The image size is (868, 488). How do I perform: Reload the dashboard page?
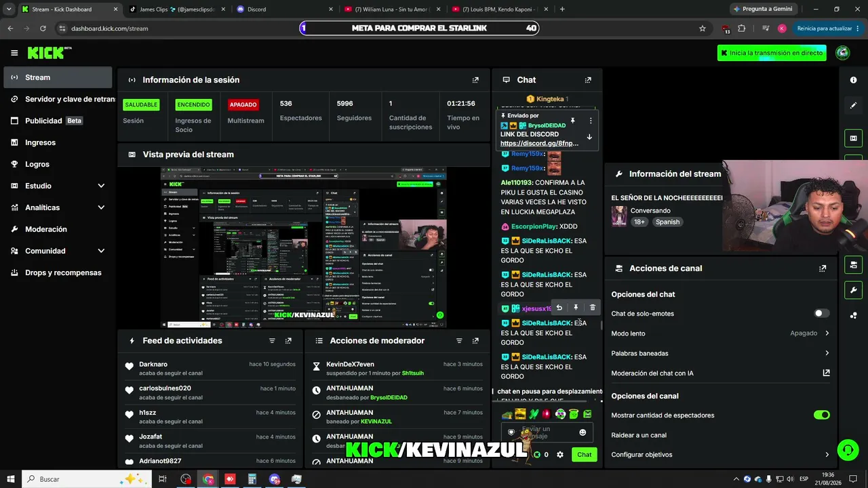[43, 28]
